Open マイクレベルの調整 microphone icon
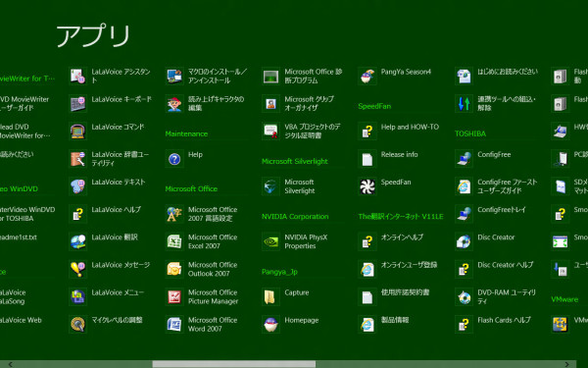 (x=78, y=325)
